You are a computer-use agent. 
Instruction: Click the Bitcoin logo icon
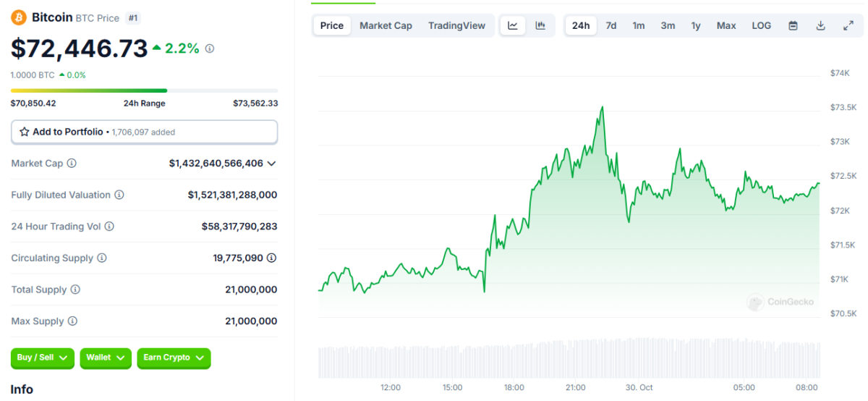click(19, 17)
